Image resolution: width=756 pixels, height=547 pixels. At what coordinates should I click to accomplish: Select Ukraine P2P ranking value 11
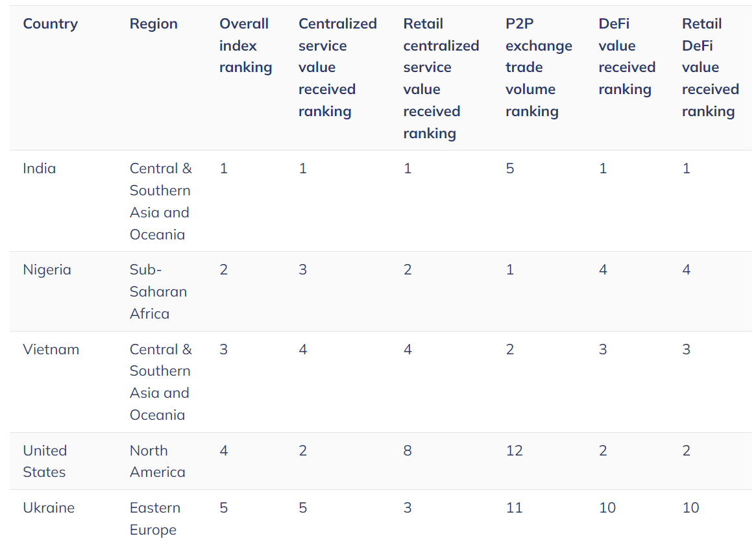pos(514,508)
